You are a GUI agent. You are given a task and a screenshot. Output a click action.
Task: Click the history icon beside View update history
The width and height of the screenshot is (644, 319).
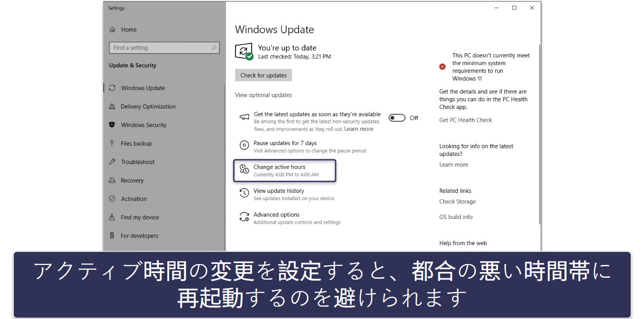tap(244, 193)
